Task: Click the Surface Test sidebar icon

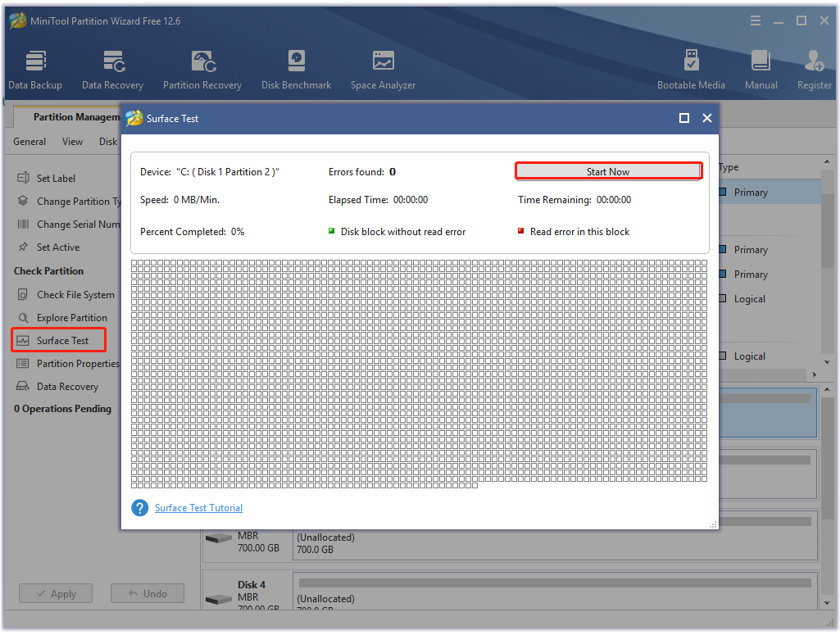Action: tap(23, 341)
